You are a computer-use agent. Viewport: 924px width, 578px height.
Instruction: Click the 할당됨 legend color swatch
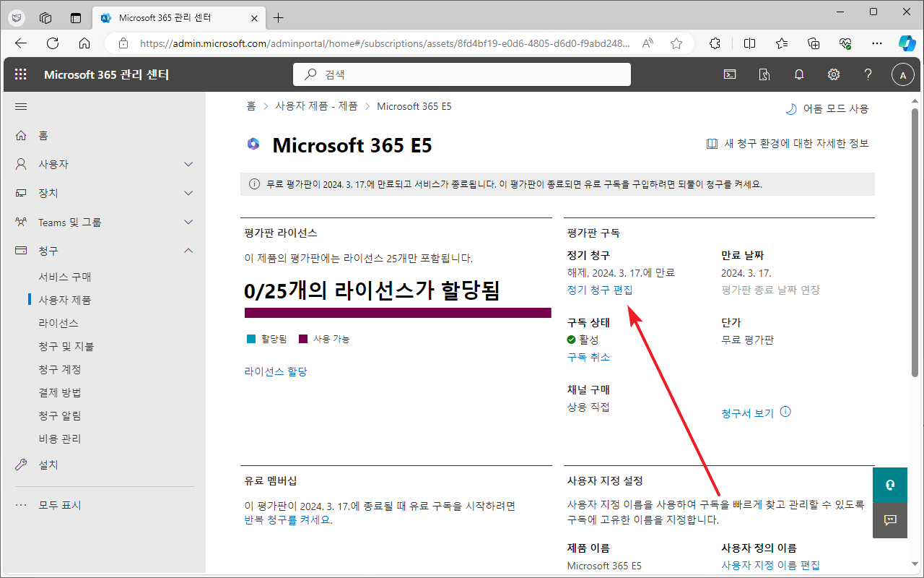pyautogui.click(x=250, y=339)
